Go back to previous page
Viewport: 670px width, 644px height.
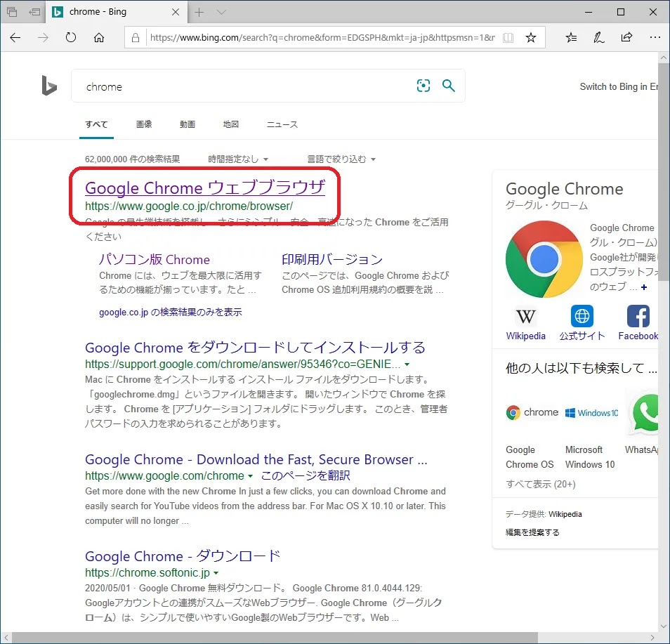(x=15, y=38)
